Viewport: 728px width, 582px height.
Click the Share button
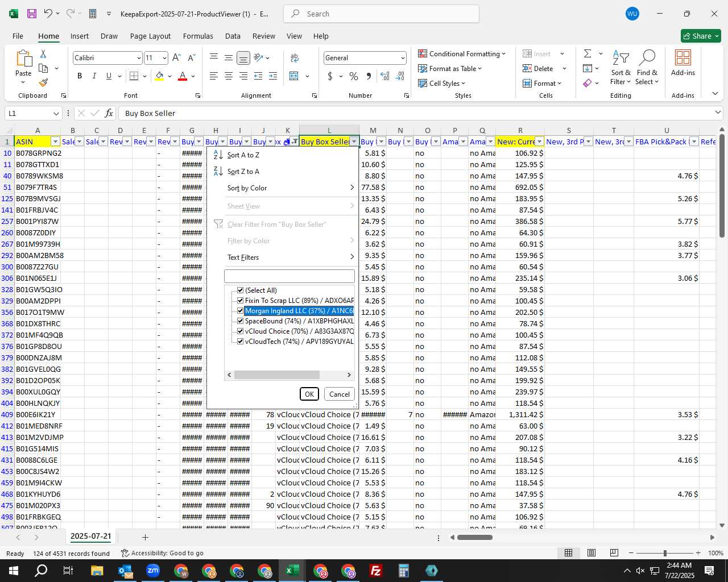pyautogui.click(x=701, y=36)
